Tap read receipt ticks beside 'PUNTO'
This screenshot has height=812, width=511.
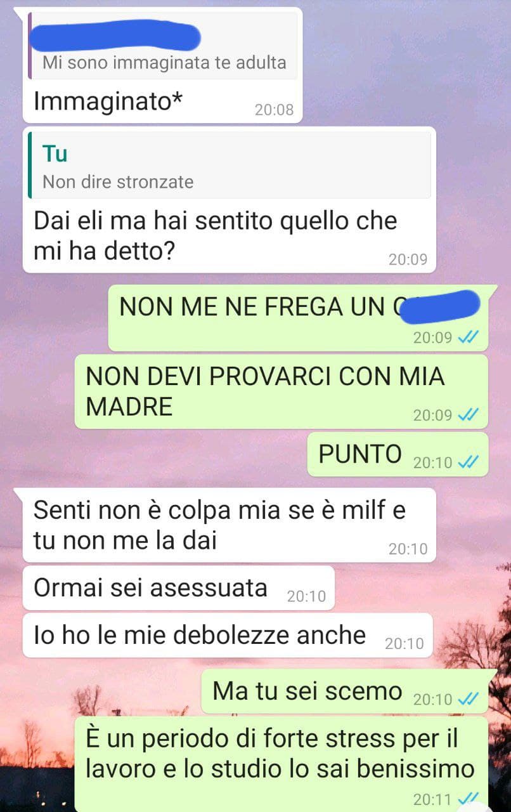(468, 462)
